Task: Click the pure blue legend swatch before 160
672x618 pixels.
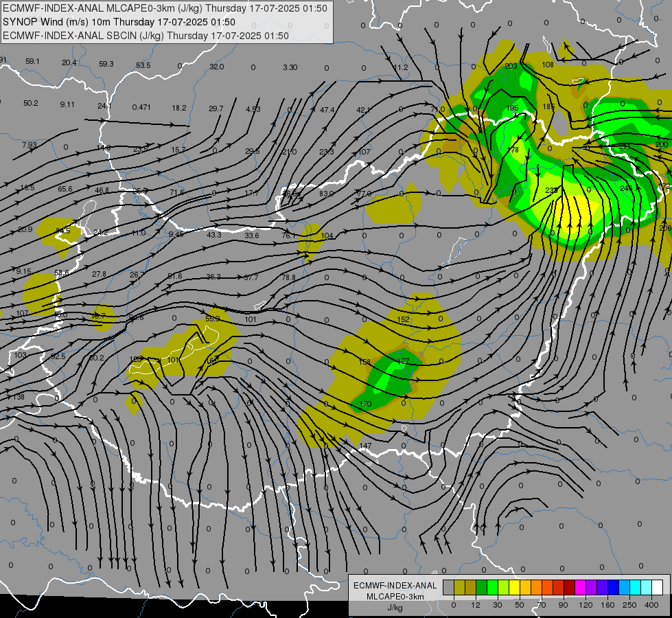Action: click(x=614, y=588)
